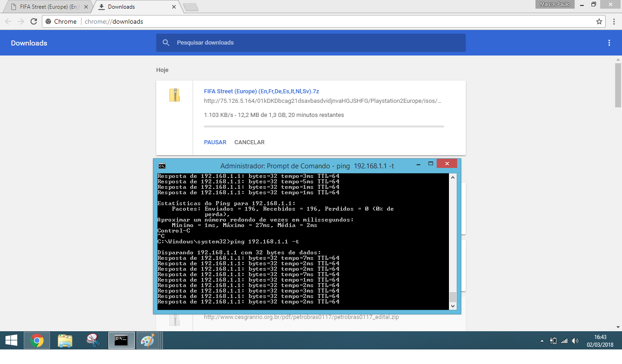Viewport: 622px width, 364px height.
Task: Click the FIFA Street download source URL
Action: pyautogui.click(x=323, y=101)
